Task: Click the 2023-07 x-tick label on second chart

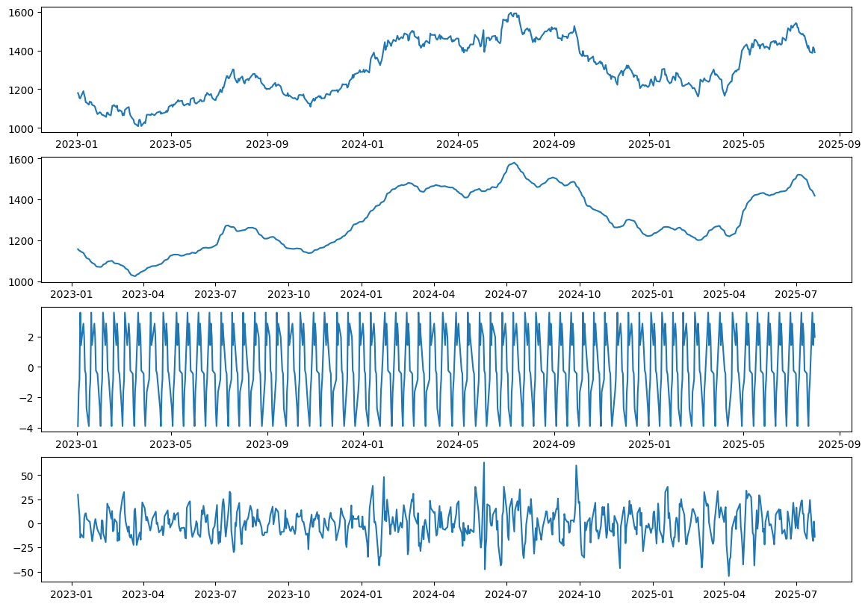Action: (x=215, y=294)
